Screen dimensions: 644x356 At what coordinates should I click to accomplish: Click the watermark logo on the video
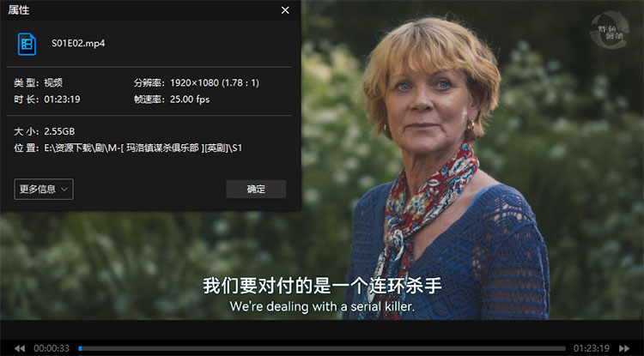(609, 30)
